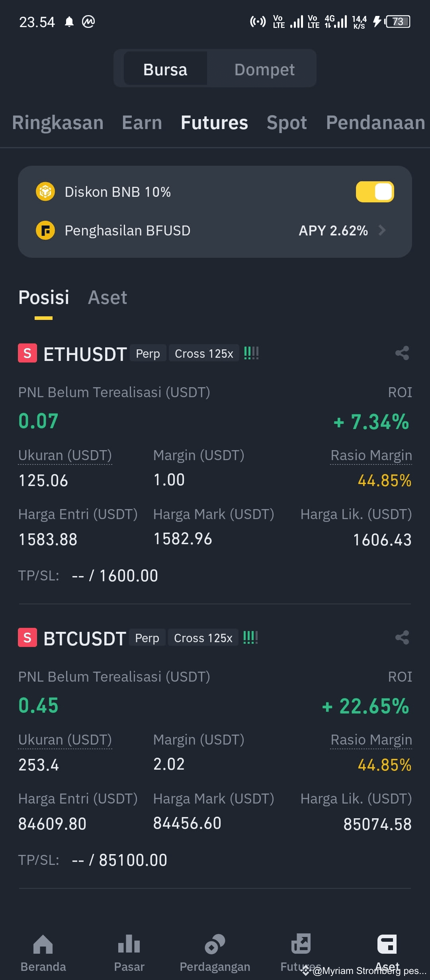Tap the BFUSD coin icon
Viewport: 430px width, 980px height.
pyautogui.click(x=45, y=230)
